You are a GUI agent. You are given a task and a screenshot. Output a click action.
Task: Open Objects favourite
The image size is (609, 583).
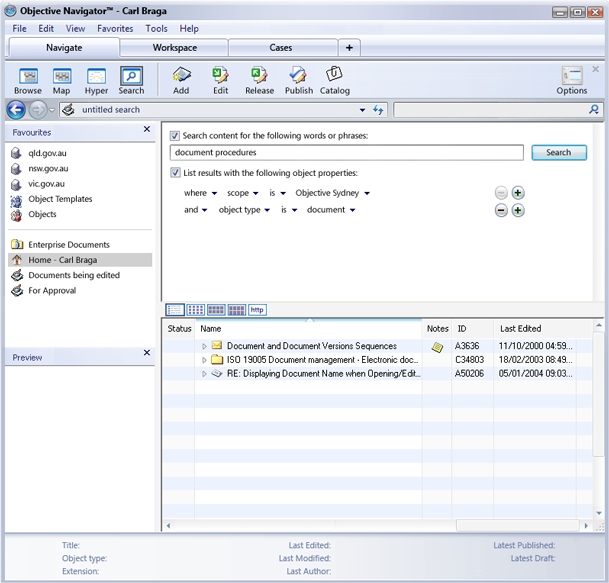[x=42, y=214]
